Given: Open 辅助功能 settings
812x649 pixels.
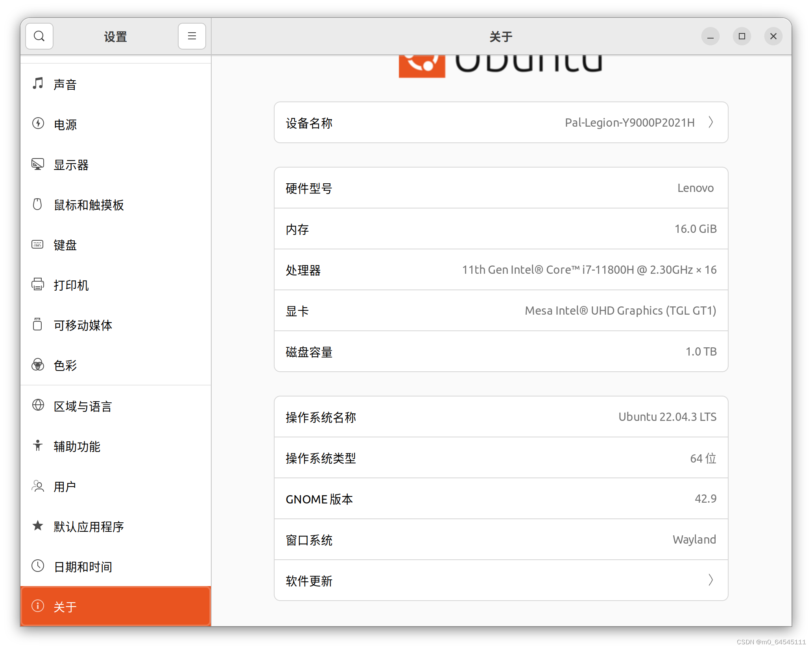Looking at the screenshot, I should coord(116,446).
